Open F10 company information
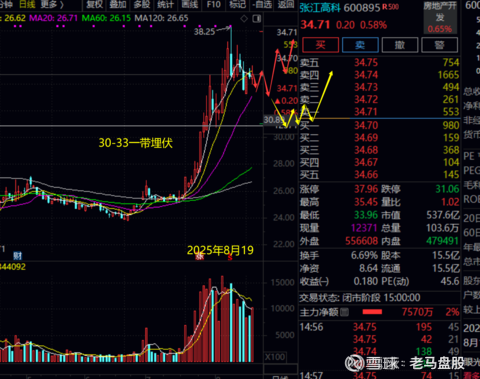Image resolution: width=480 pixels, height=379 pixels. (214, 4)
